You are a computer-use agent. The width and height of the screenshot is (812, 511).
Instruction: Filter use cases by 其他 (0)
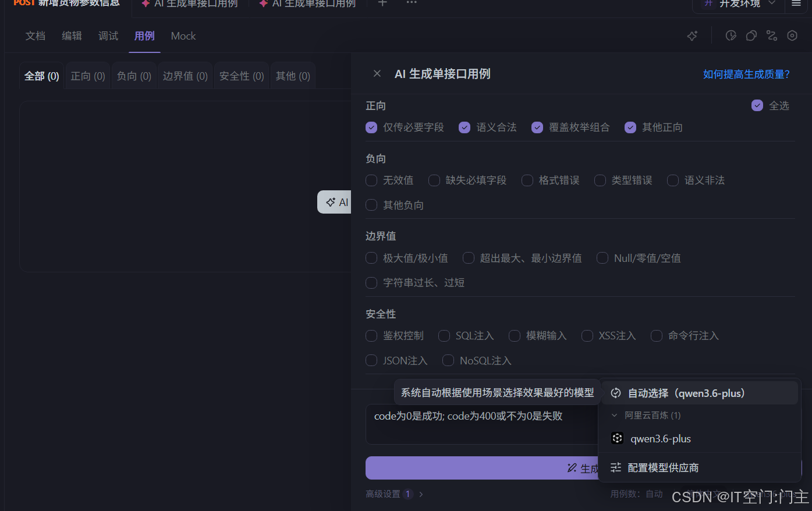coord(293,76)
